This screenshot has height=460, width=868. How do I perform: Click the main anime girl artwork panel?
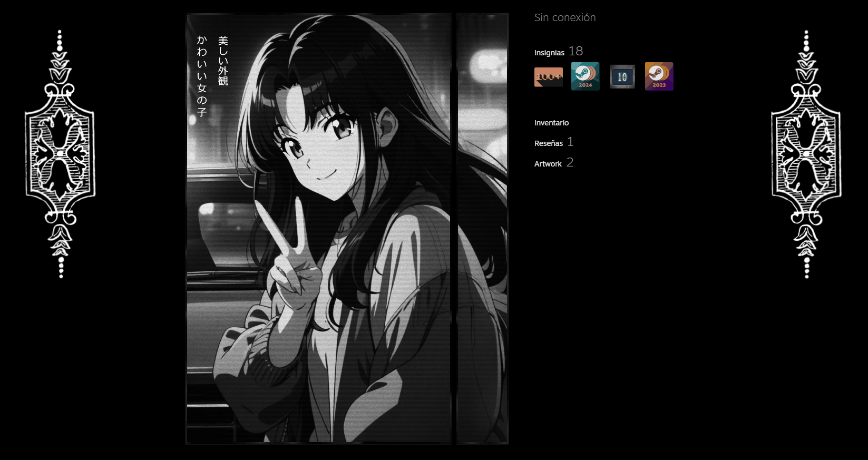coord(319,229)
